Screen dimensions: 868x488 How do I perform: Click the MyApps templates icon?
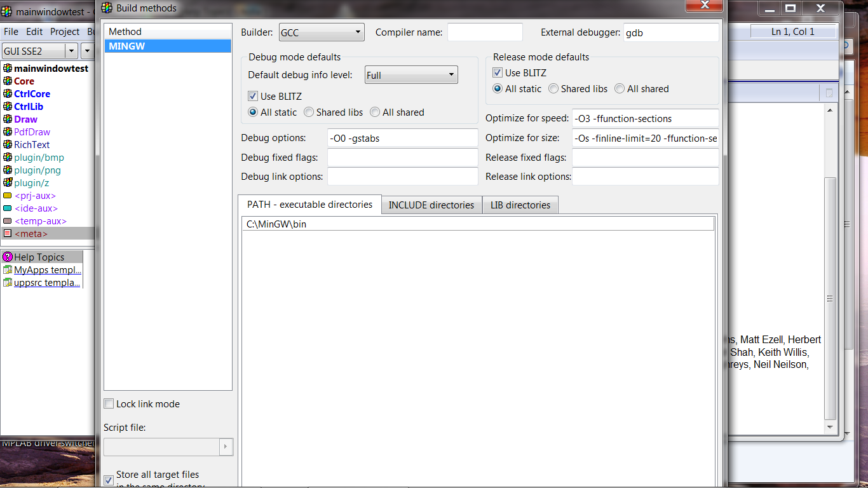click(x=8, y=270)
